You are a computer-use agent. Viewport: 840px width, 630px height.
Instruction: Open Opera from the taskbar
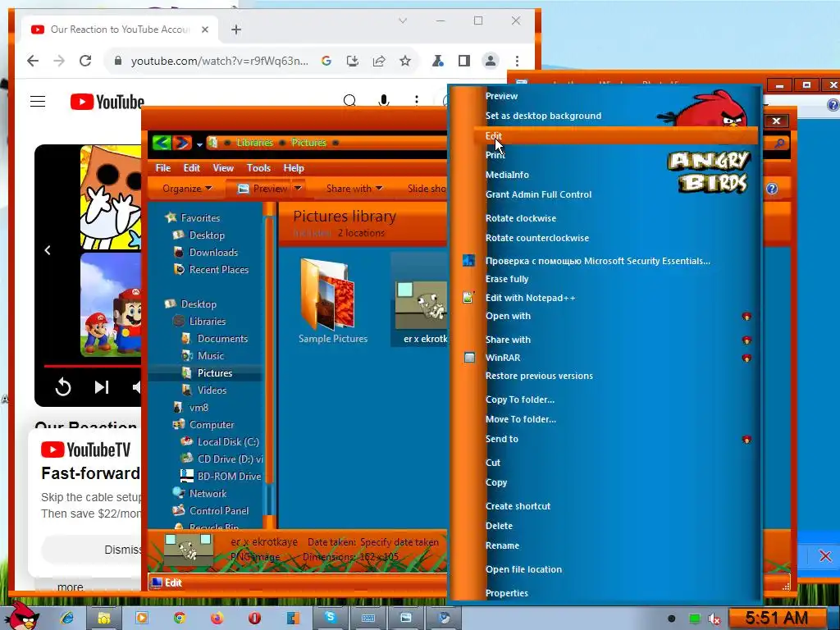click(254, 618)
